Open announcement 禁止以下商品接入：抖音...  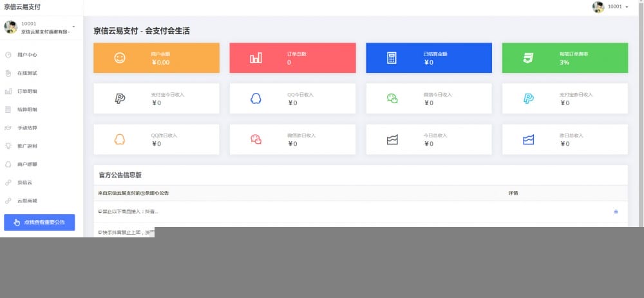[x=128, y=212]
